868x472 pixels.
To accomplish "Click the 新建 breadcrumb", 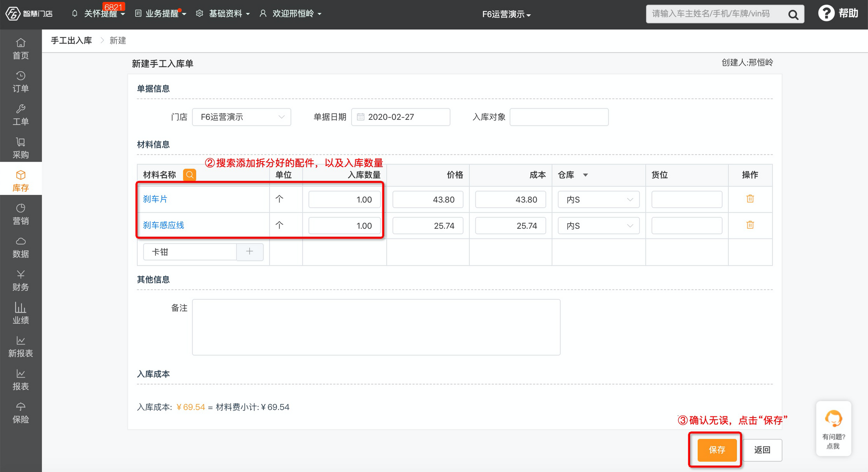I will (x=118, y=40).
